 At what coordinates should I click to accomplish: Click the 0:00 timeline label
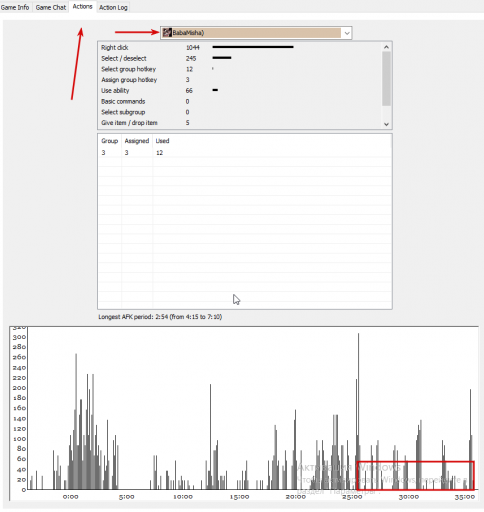point(71,497)
